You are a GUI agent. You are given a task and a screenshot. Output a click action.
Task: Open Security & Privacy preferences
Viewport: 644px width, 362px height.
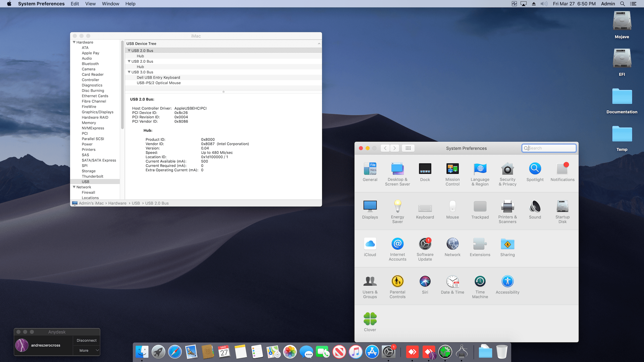coord(507,169)
